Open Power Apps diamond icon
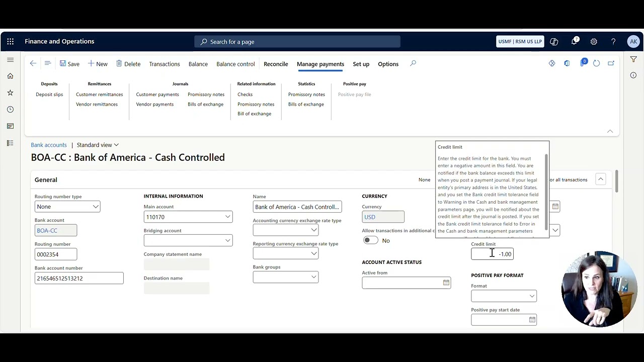 552,63
